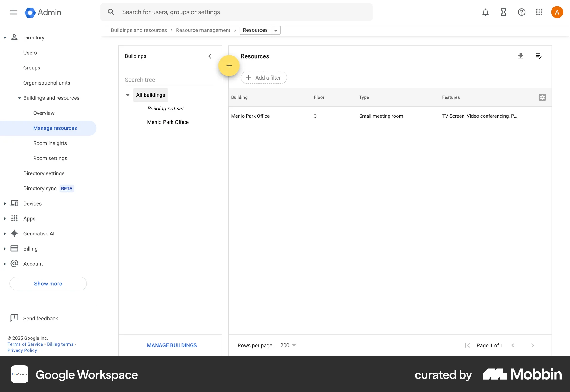Collapse the Buildings panel with the back chevron

coord(210,56)
